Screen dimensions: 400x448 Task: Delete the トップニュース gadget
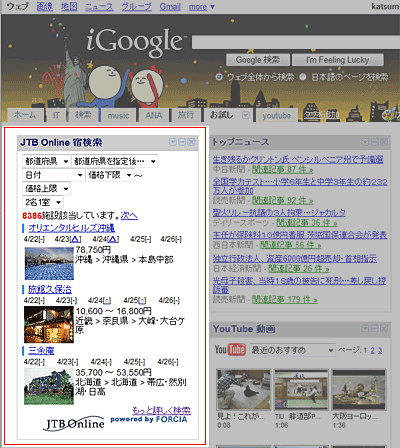(384, 142)
